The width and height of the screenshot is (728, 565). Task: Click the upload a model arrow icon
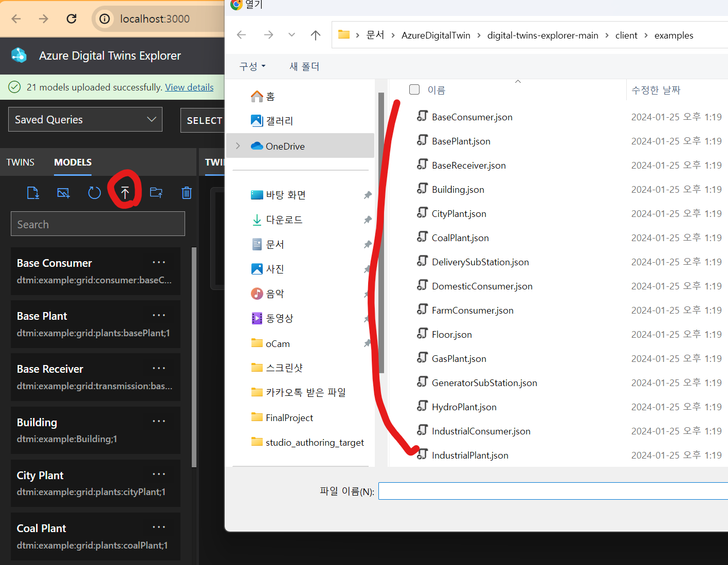click(x=125, y=193)
